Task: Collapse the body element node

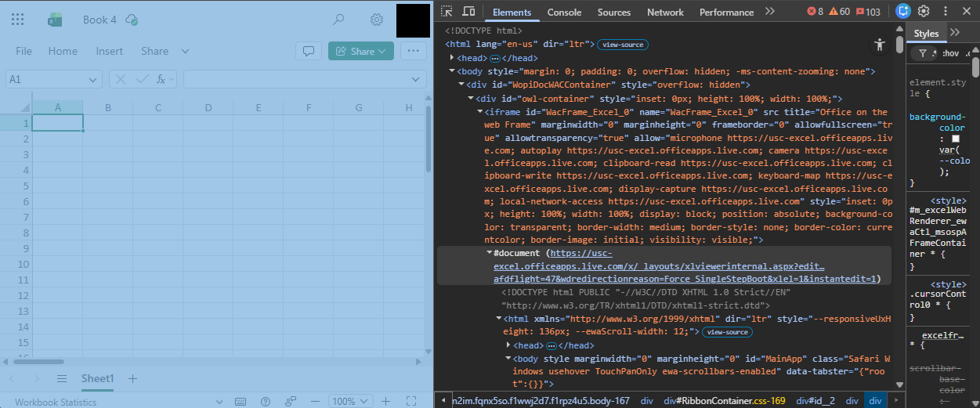Action: point(452,71)
